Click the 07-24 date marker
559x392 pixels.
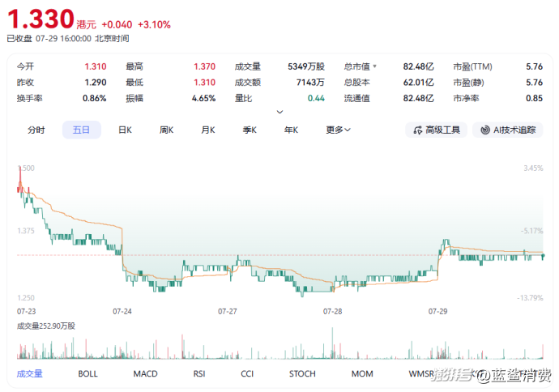click(122, 312)
